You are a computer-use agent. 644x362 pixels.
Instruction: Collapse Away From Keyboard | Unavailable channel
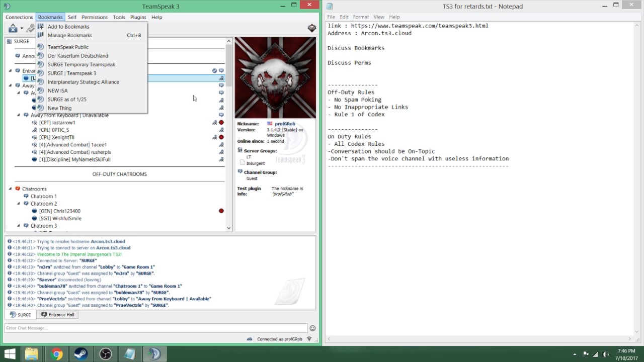click(x=19, y=115)
